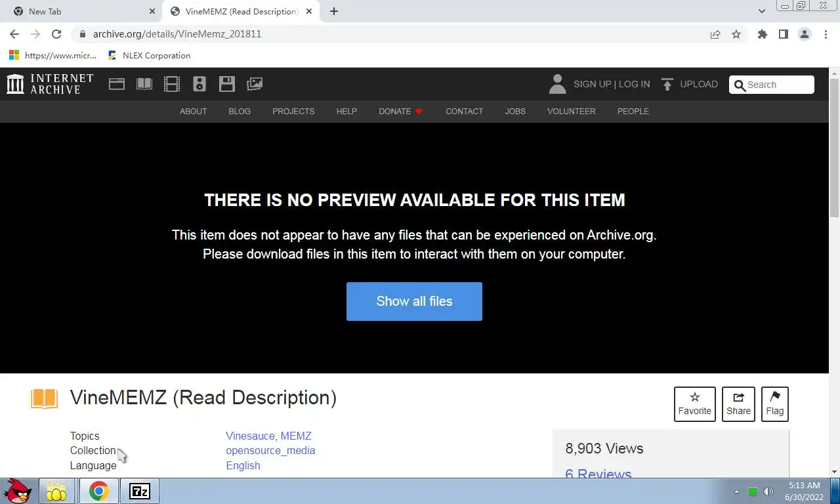
Task: Close the VineMEMZ tab
Action: tap(309, 11)
